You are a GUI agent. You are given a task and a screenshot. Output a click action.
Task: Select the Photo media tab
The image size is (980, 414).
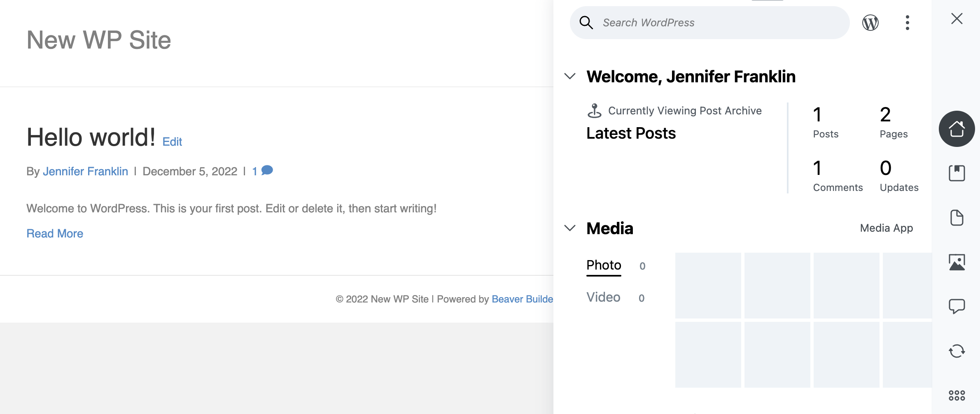tap(604, 265)
